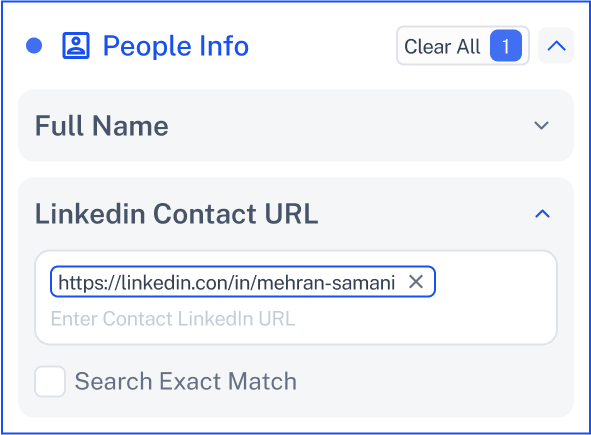
Task: Click empty space right of the URL chip
Action: [494, 282]
